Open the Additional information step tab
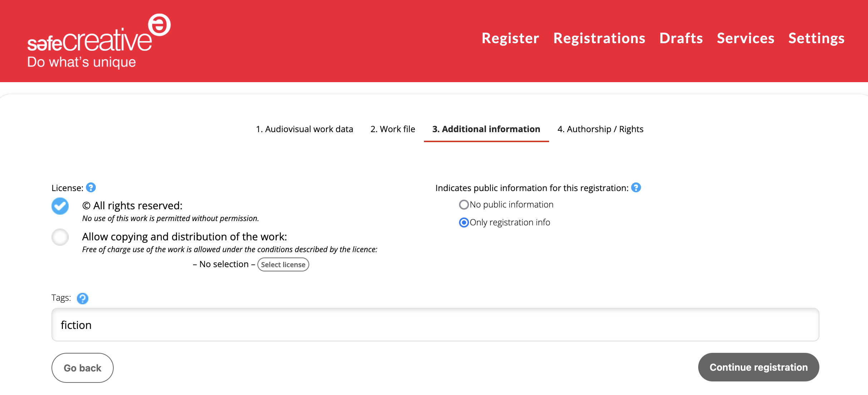This screenshot has width=868, height=395. pyautogui.click(x=486, y=129)
